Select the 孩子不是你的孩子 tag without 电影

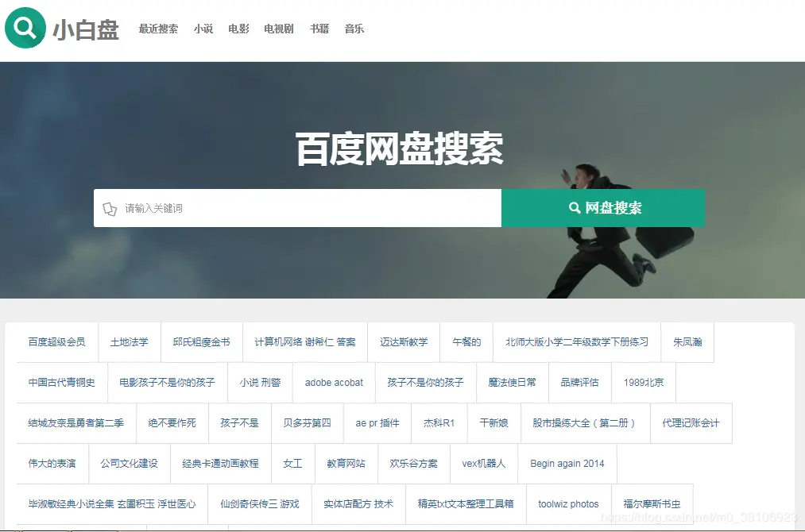click(x=426, y=383)
